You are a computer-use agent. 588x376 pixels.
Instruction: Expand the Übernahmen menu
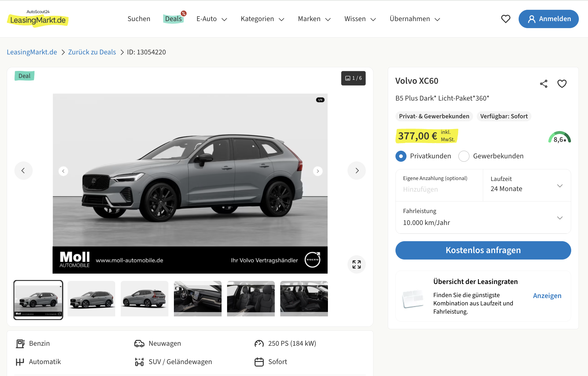click(x=415, y=19)
